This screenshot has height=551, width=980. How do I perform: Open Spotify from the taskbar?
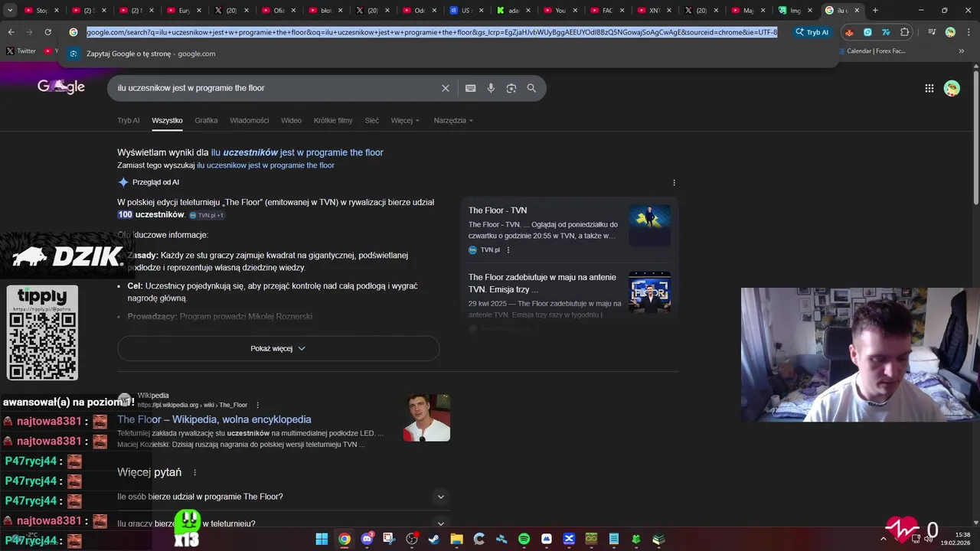click(x=524, y=539)
